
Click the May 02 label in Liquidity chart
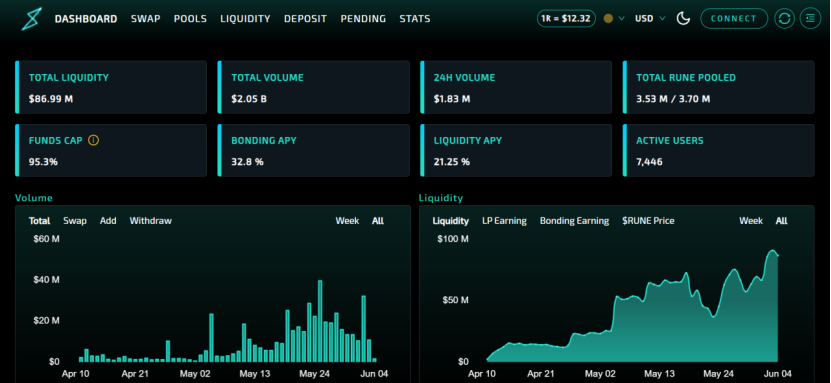point(601,373)
